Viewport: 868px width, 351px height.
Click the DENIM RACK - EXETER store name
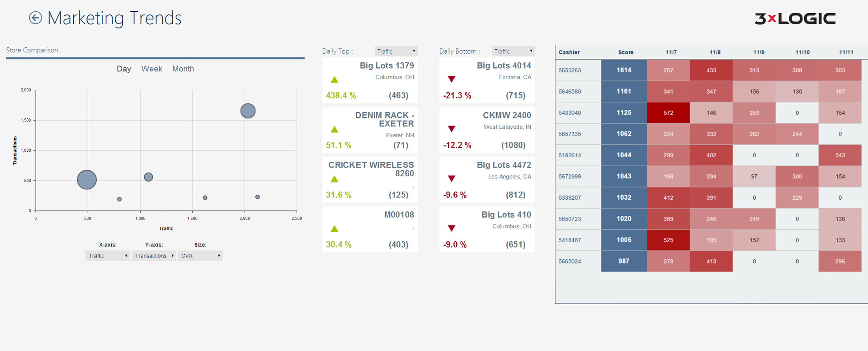(x=385, y=119)
